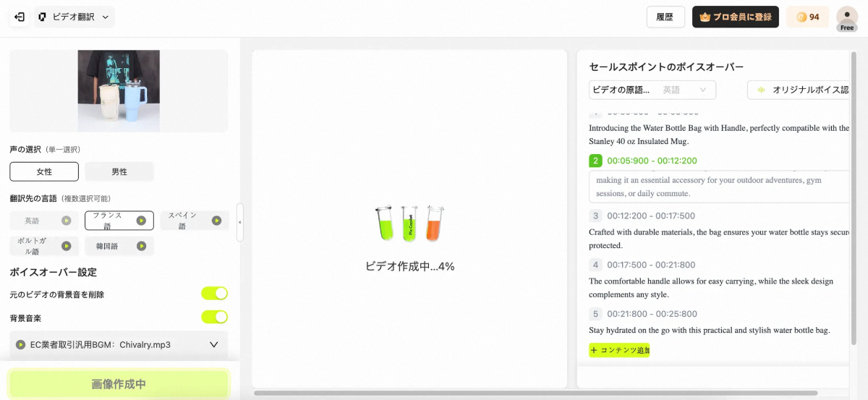Screen dimensions: 868x400
Task: Click the exit icon at top left
Action: (x=20, y=17)
